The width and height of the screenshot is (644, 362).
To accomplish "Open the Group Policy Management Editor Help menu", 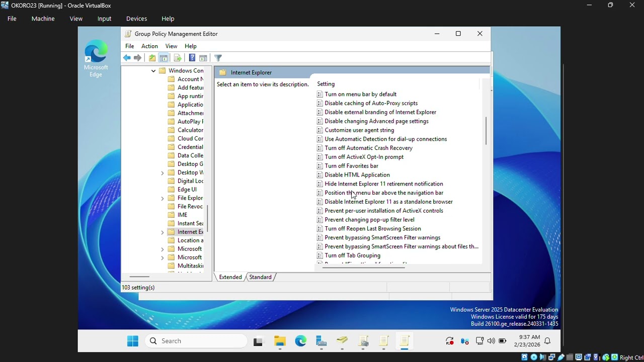I will [190, 46].
